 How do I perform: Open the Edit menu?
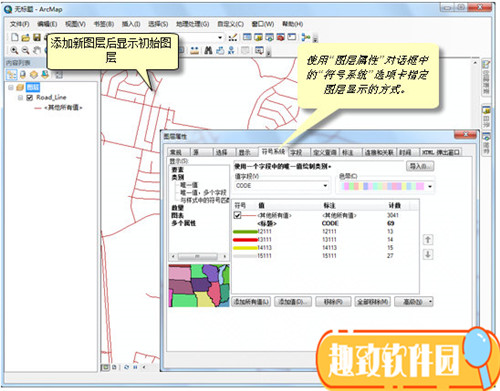click(47, 24)
